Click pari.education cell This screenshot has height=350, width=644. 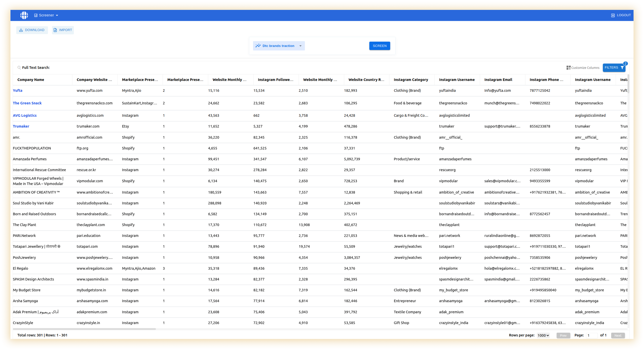tap(88, 236)
